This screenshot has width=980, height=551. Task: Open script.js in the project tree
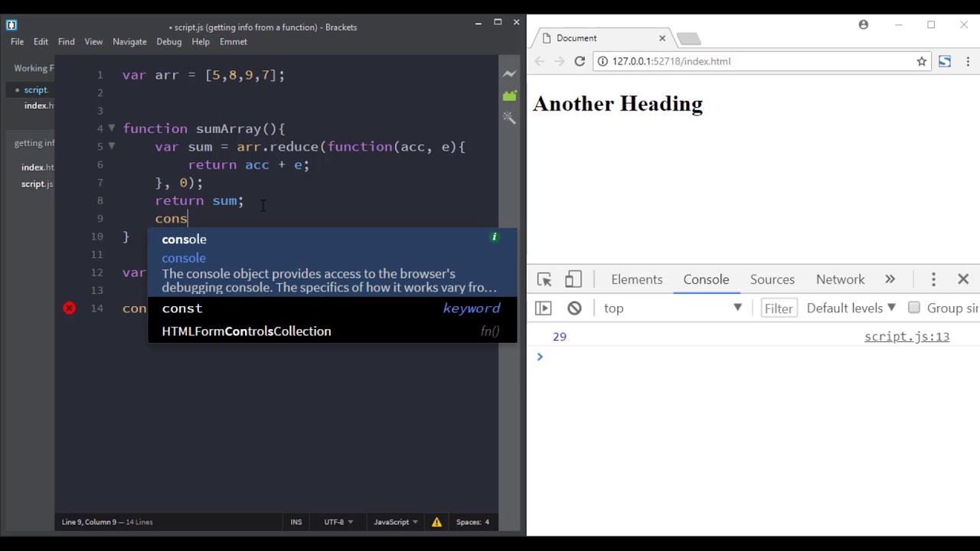37,184
